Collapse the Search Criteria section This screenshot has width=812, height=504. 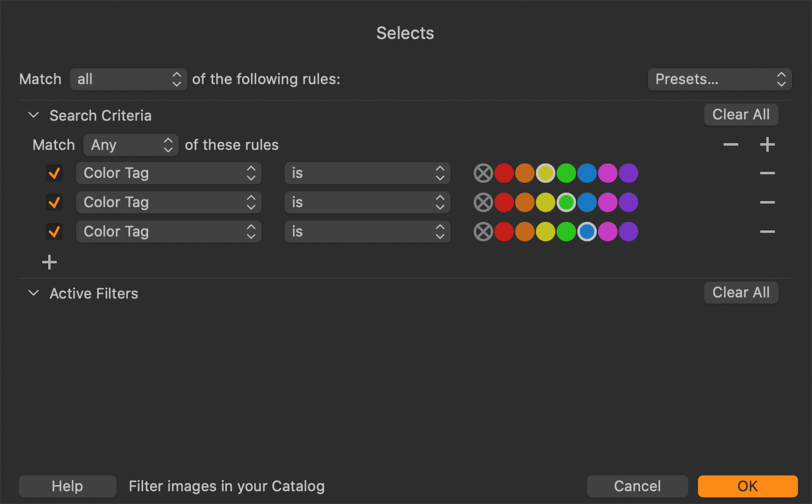point(33,115)
